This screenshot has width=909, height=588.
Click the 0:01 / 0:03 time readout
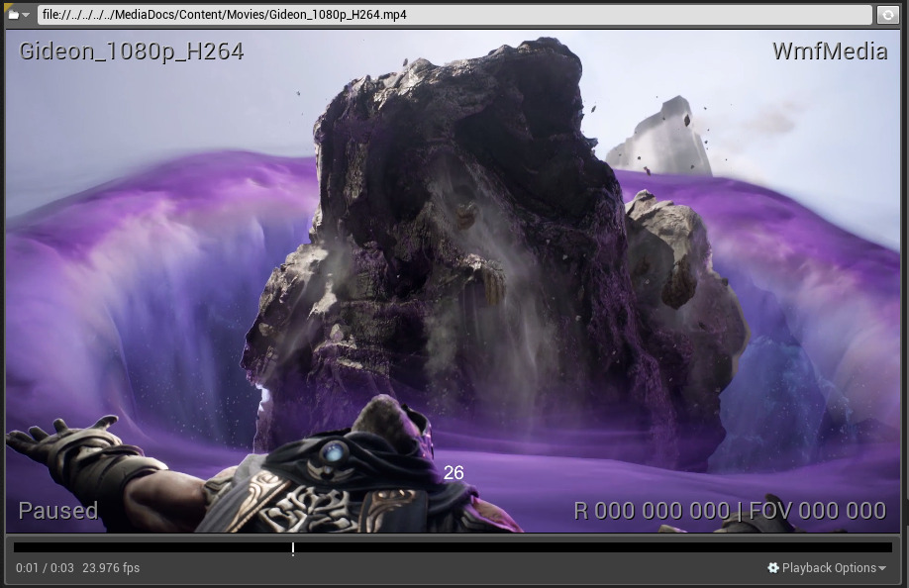pyautogui.click(x=45, y=568)
